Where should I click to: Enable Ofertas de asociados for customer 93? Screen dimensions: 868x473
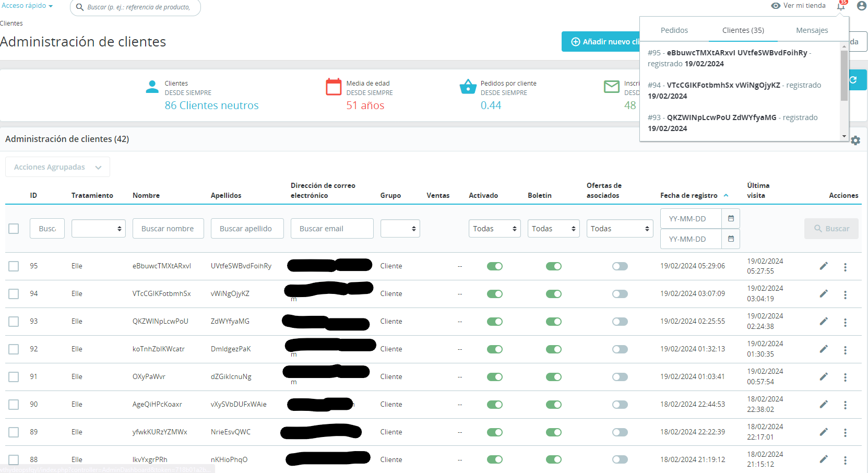click(620, 322)
